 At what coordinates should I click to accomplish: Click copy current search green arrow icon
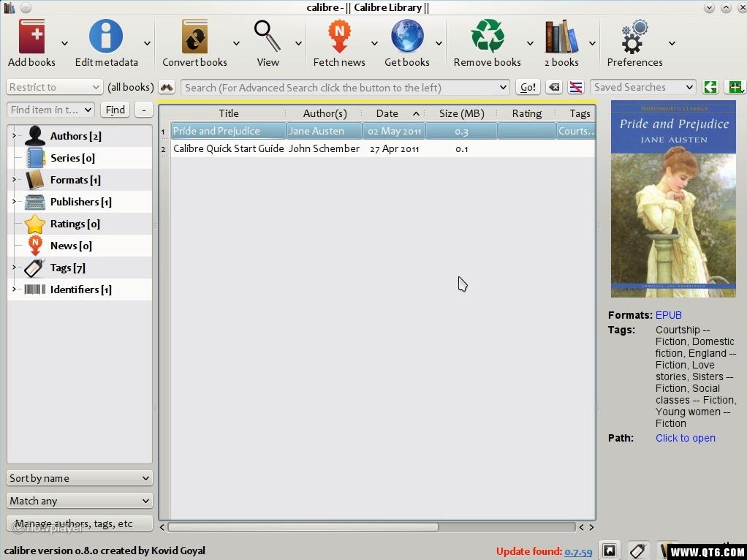[710, 87]
